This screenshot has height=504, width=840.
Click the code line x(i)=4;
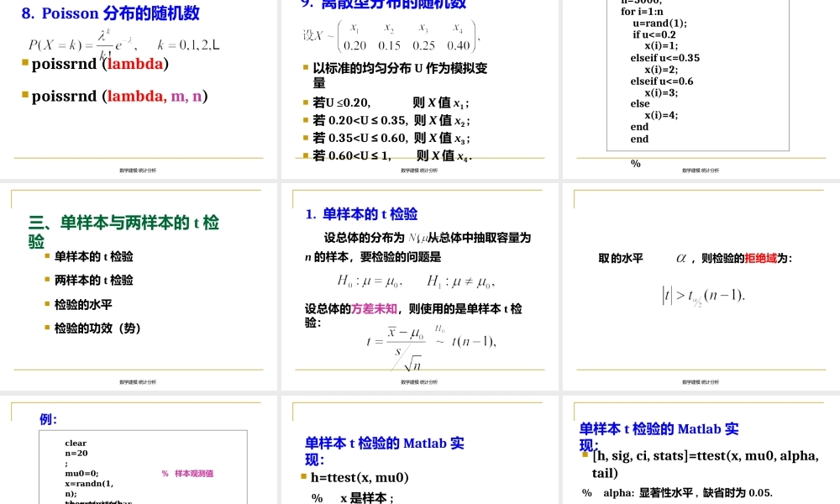click(x=661, y=115)
